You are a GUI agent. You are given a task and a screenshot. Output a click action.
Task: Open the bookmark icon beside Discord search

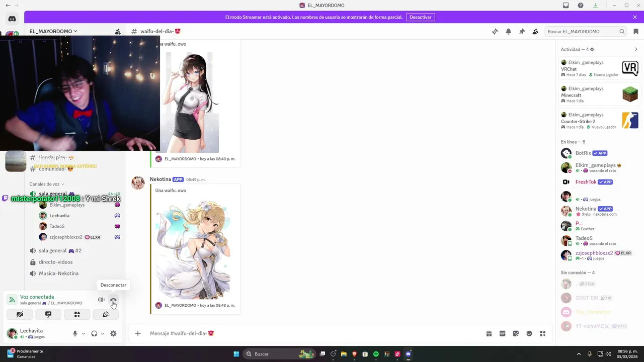636,31
